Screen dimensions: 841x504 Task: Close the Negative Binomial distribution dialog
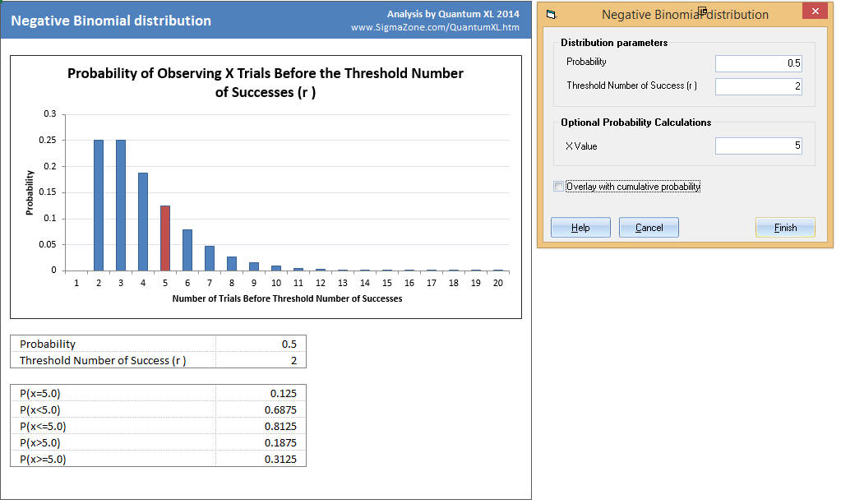815,12
